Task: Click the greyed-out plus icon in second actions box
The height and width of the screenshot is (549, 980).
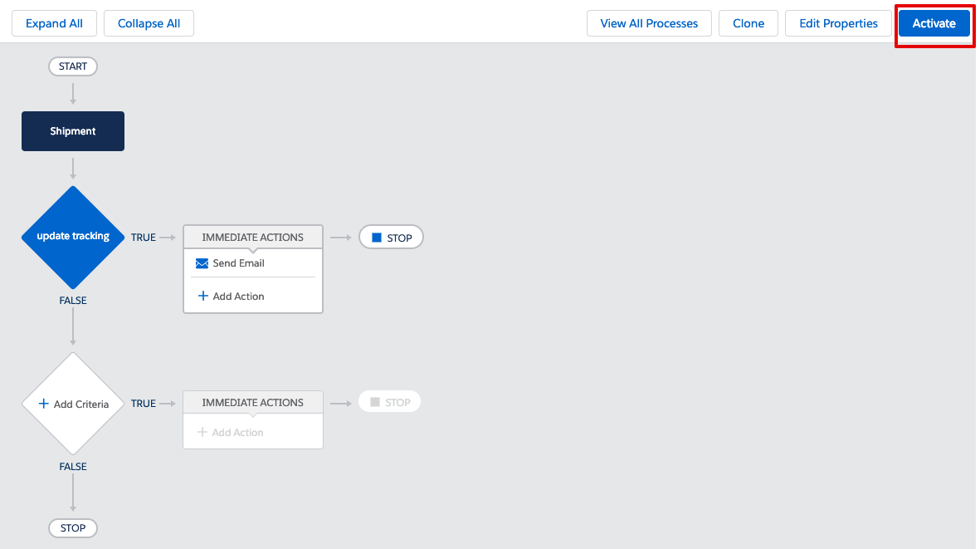Action: (202, 432)
